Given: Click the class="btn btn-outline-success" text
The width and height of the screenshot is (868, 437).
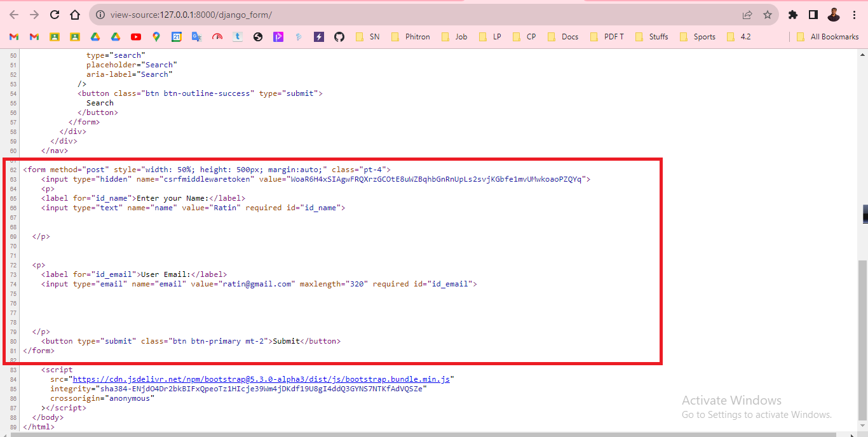Looking at the screenshot, I should [184, 93].
